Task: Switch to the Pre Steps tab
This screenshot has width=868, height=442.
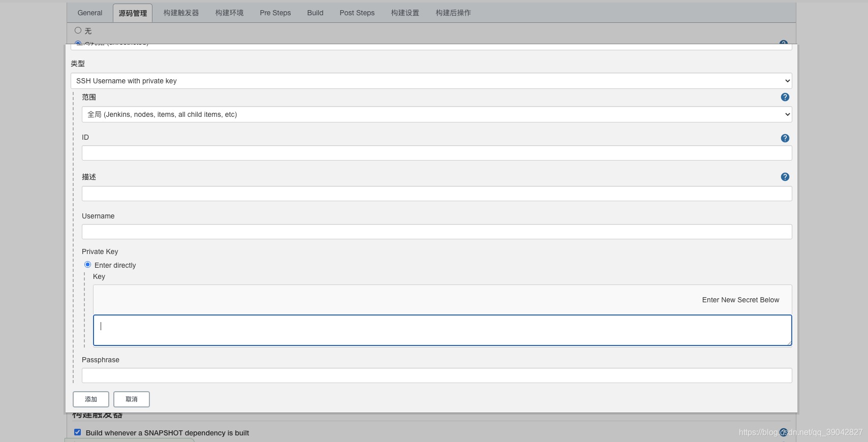Action: [x=275, y=13]
